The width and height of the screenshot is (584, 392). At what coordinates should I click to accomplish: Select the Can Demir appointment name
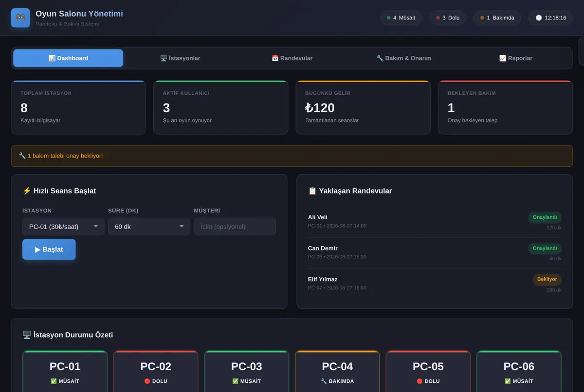(323, 249)
